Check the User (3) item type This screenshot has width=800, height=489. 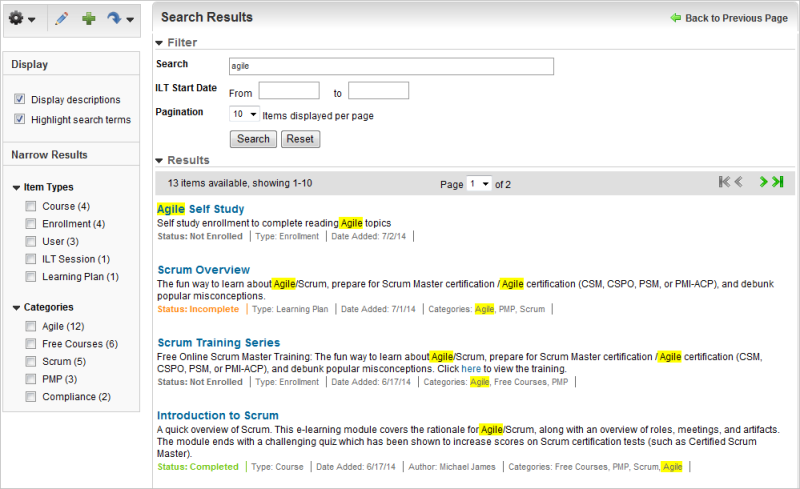tap(31, 241)
